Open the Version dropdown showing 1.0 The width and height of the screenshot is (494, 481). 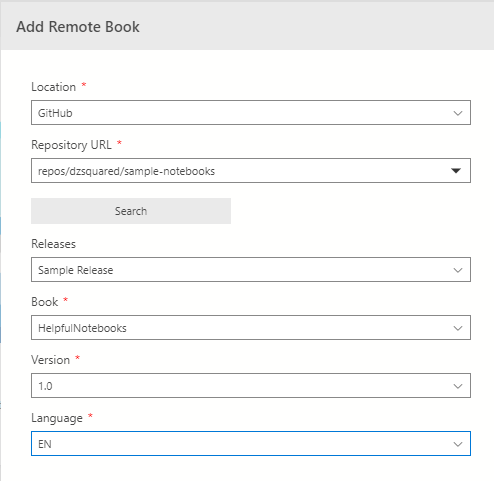click(251, 385)
